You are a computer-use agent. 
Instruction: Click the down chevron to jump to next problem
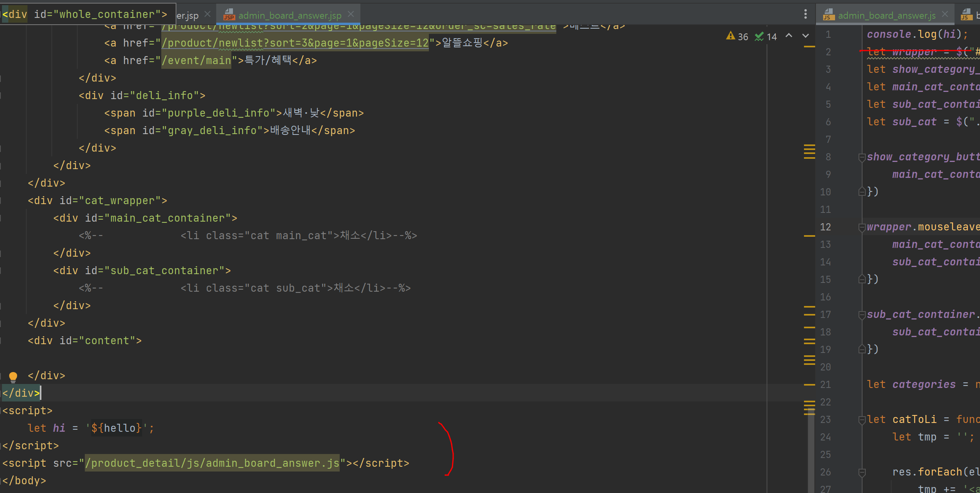pyautogui.click(x=805, y=36)
